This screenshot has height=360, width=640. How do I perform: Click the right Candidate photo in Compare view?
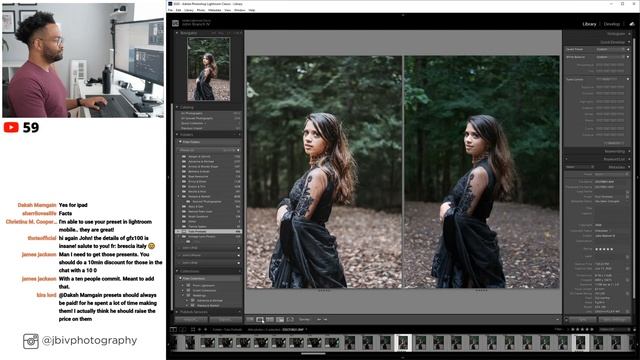(482, 172)
